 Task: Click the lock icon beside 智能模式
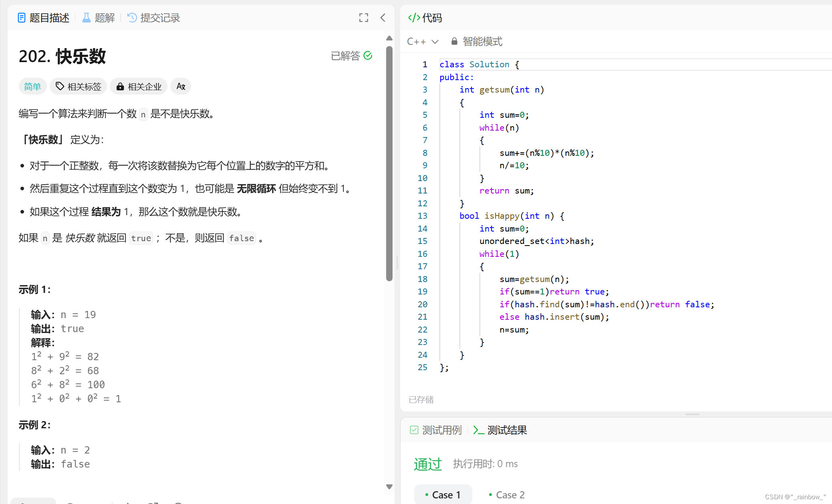(x=454, y=41)
